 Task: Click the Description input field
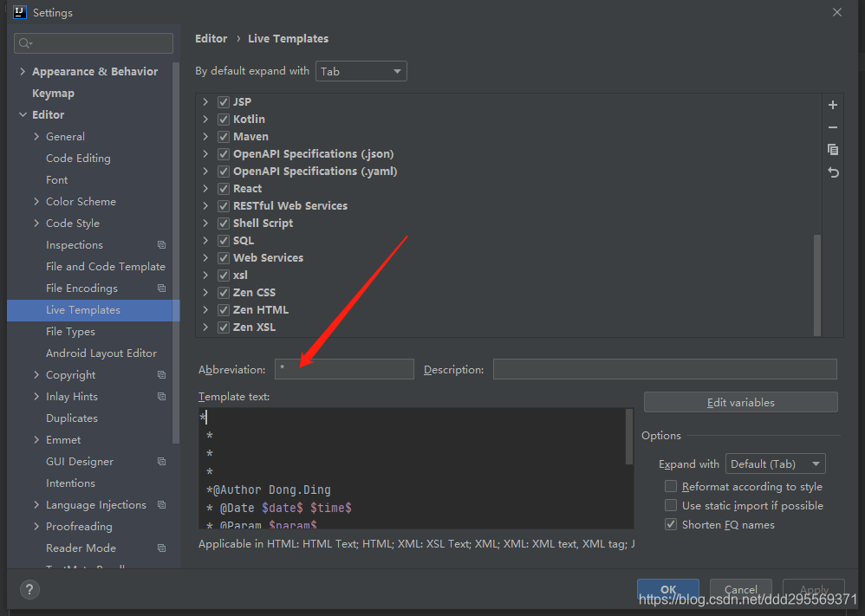click(x=665, y=369)
